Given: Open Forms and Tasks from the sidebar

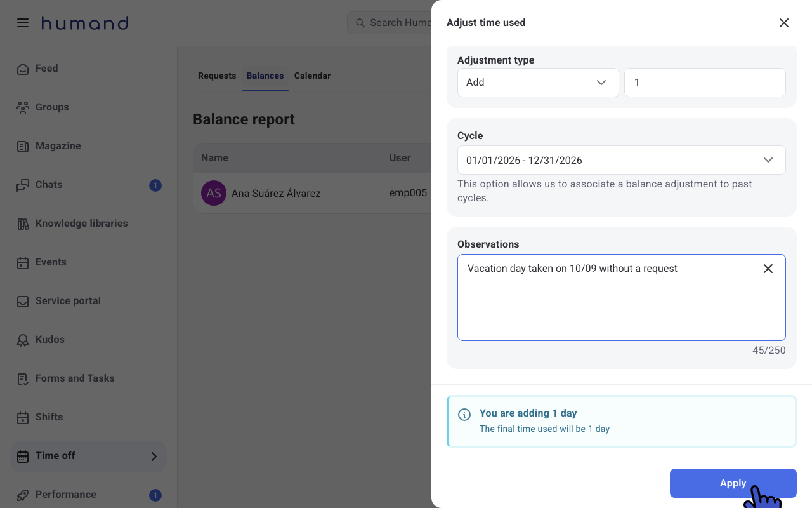Looking at the screenshot, I should click(88, 378).
